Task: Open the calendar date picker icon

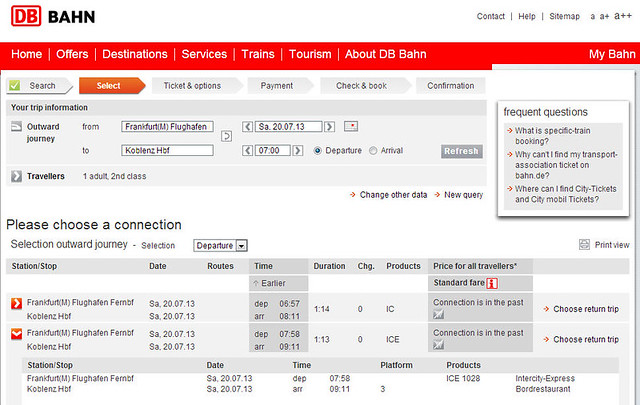Action: click(350, 127)
